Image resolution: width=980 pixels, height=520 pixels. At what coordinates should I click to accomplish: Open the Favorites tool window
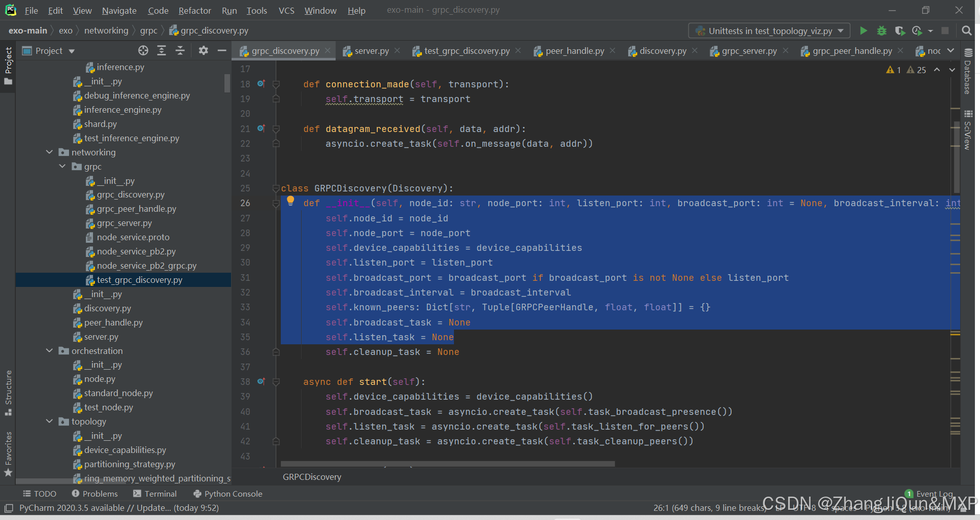point(8,454)
